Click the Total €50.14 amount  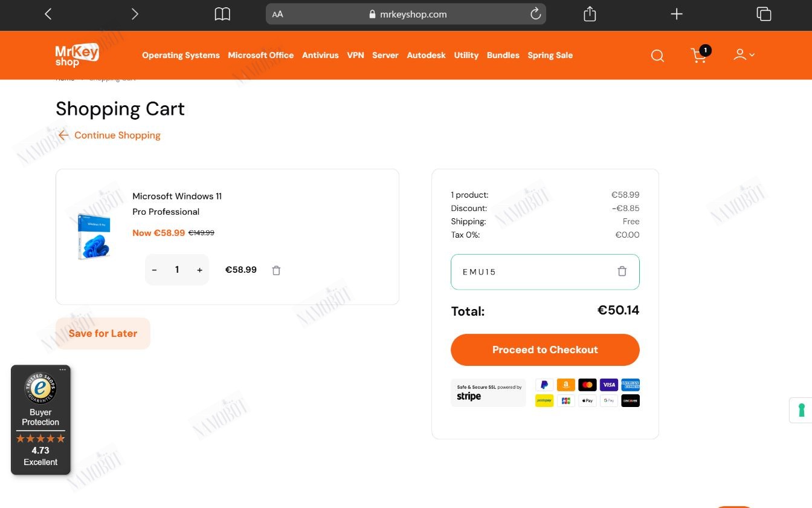pos(618,310)
